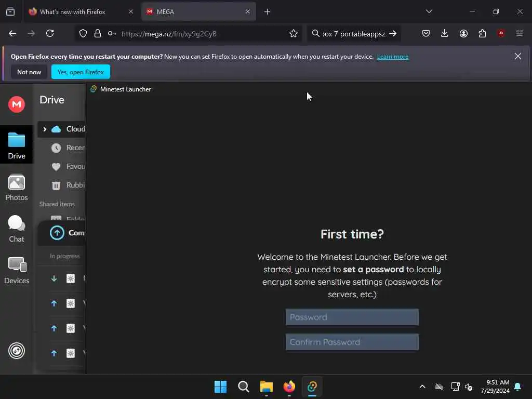Click the upload circle transfer icon
Screen dimensions: 532x399
[x=57, y=233]
